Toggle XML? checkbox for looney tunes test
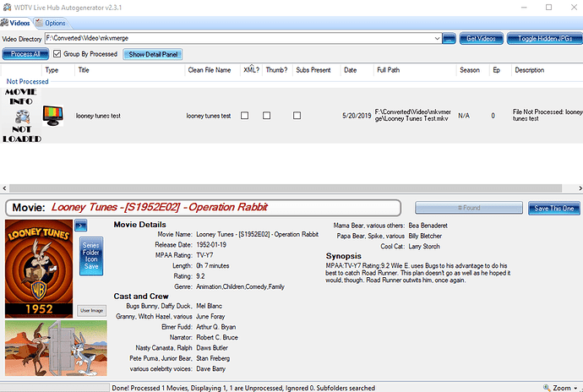 [245, 116]
